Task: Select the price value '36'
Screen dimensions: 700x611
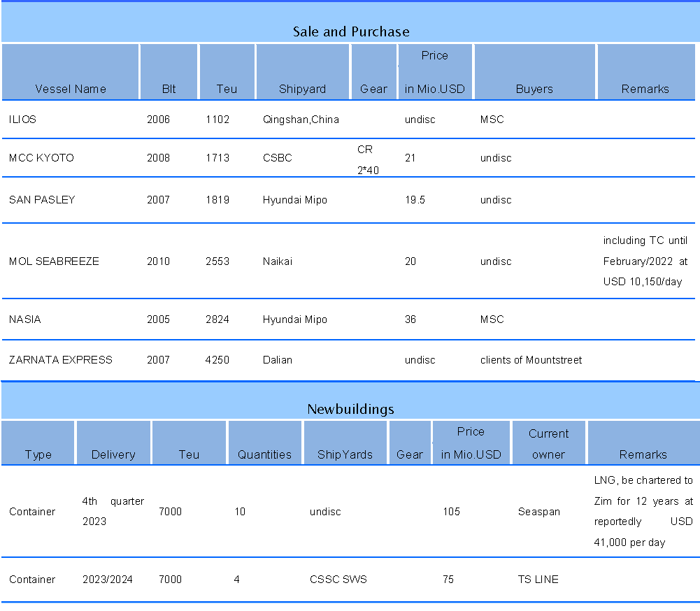Action: [410, 319]
